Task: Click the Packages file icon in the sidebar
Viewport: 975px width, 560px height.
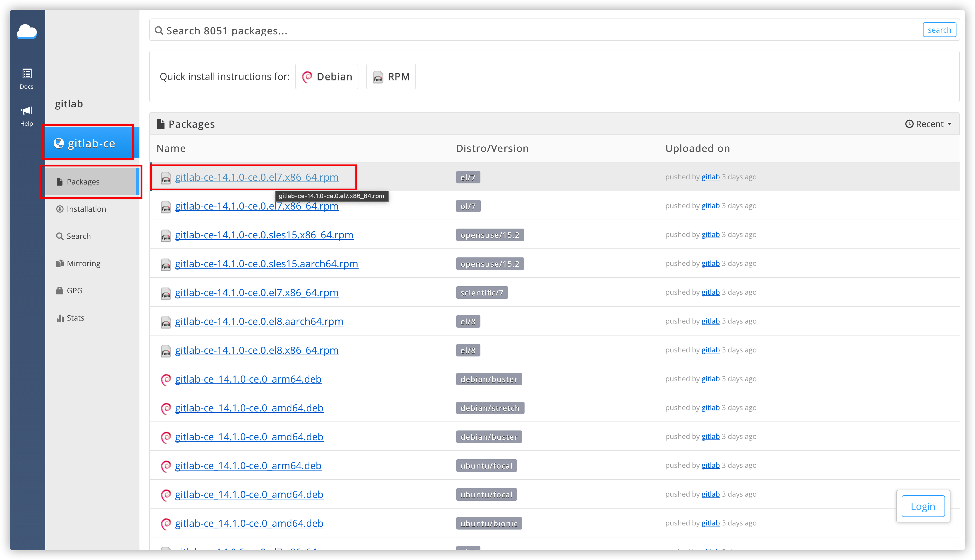Action: tap(59, 181)
